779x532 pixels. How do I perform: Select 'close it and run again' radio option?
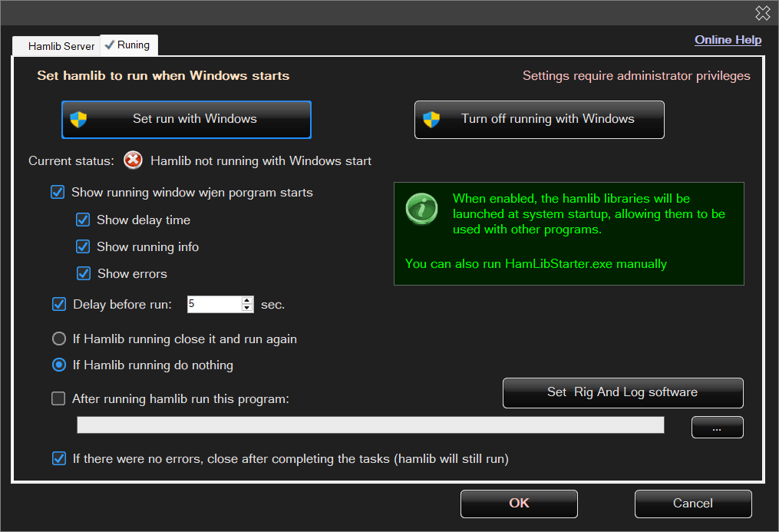pyautogui.click(x=58, y=339)
